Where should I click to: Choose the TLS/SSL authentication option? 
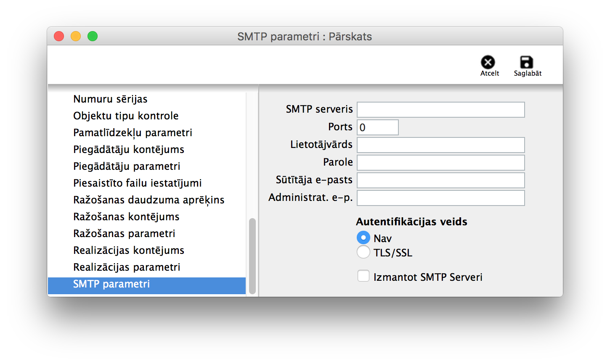(x=363, y=252)
